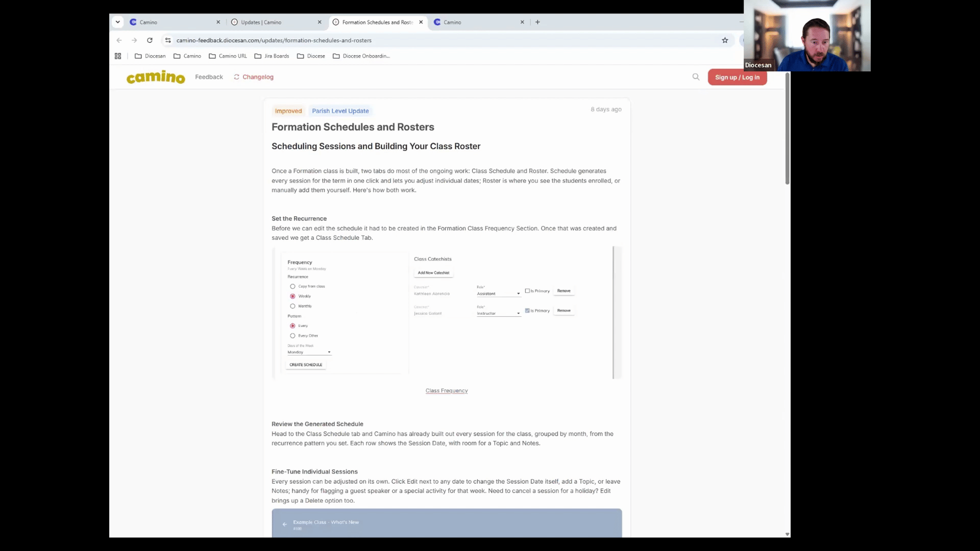Open the Diocese bookmark folder

311,56
